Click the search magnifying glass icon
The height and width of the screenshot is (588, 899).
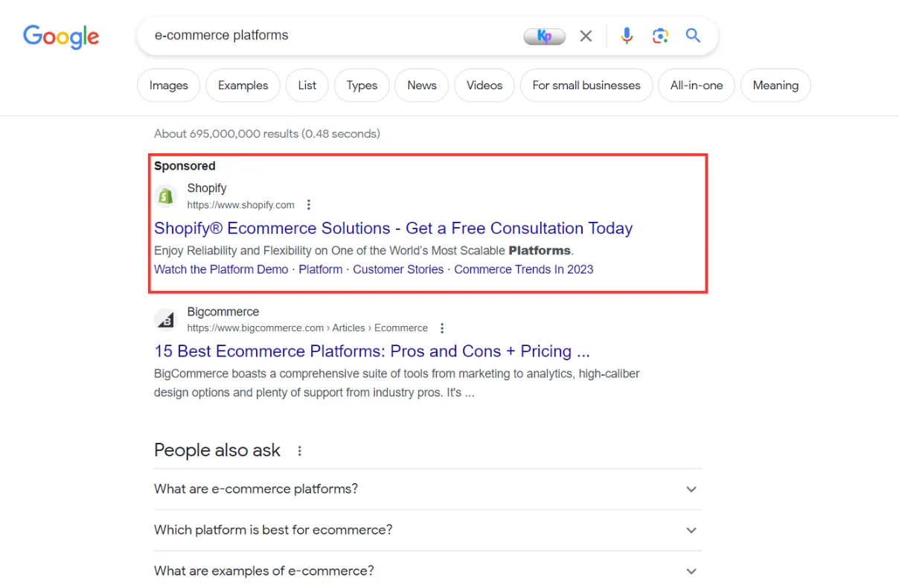pos(693,35)
